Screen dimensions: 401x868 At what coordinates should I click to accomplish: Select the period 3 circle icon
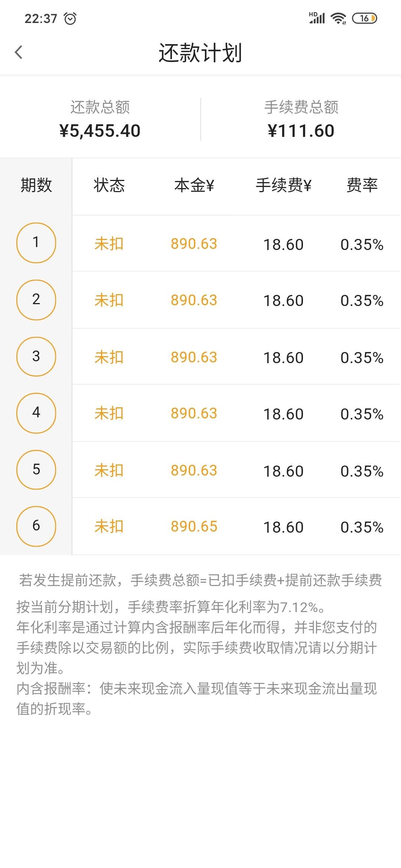(36, 356)
